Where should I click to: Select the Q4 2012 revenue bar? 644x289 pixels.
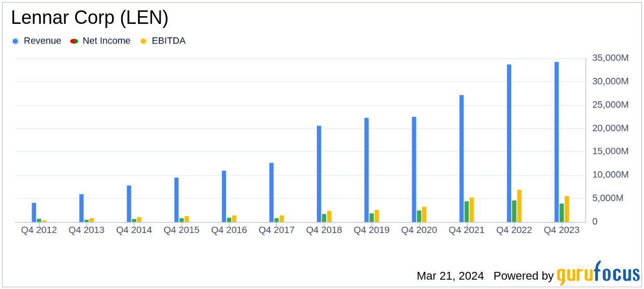coord(34,213)
